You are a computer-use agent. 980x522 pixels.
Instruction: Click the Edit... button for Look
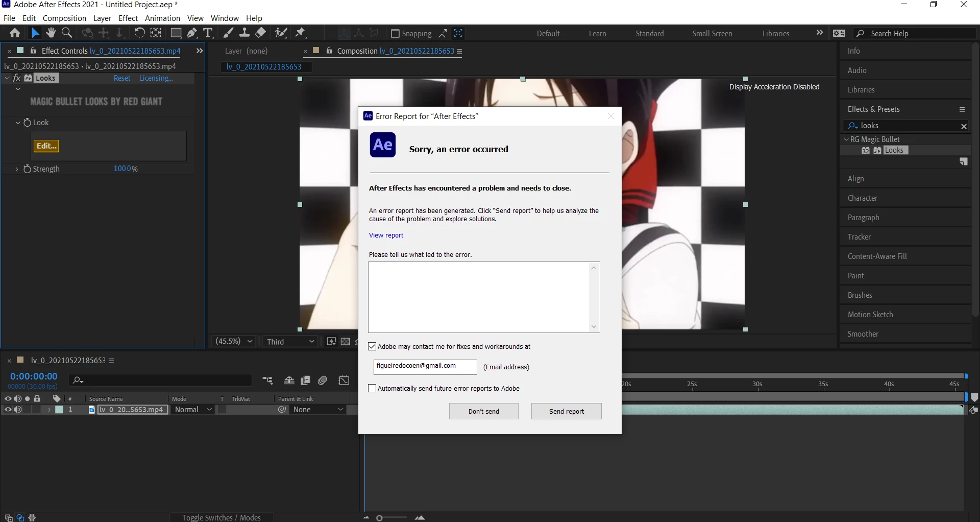(46, 146)
